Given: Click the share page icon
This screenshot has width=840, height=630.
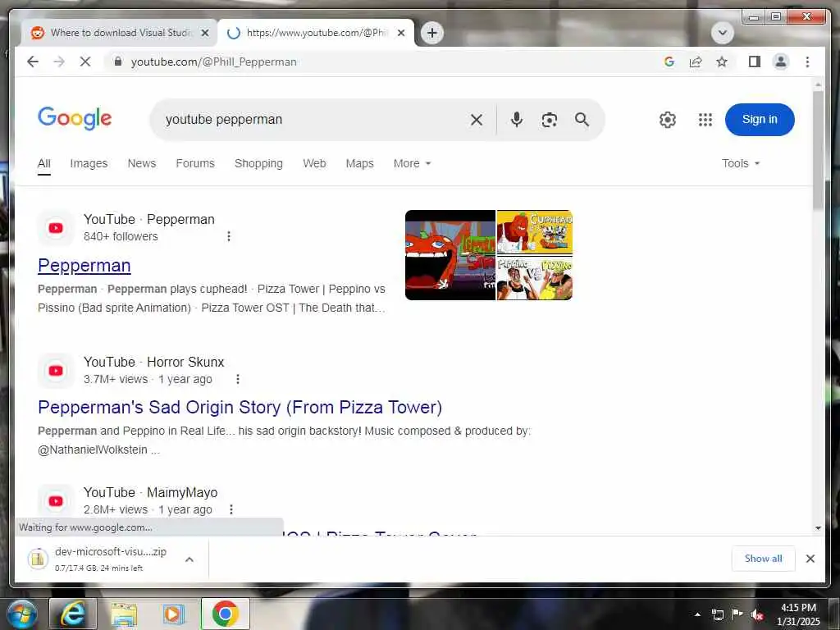Looking at the screenshot, I should 696,62.
